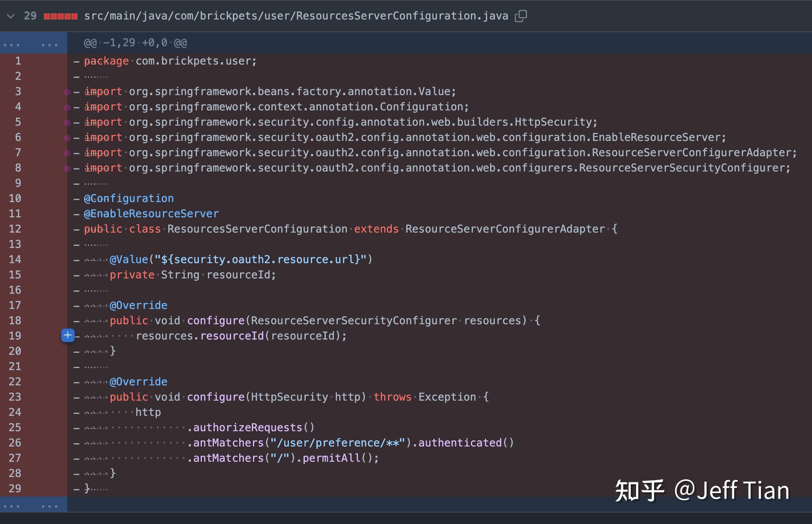Viewport: 812px width, 524px height.
Task: Click the private String resourceId line
Action: (x=193, y=275)
